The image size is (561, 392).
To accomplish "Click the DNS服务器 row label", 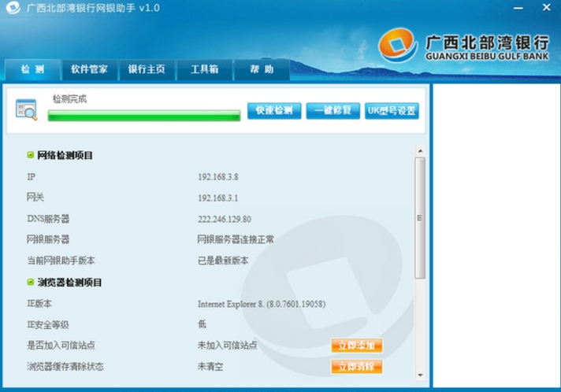I will 48,219.
